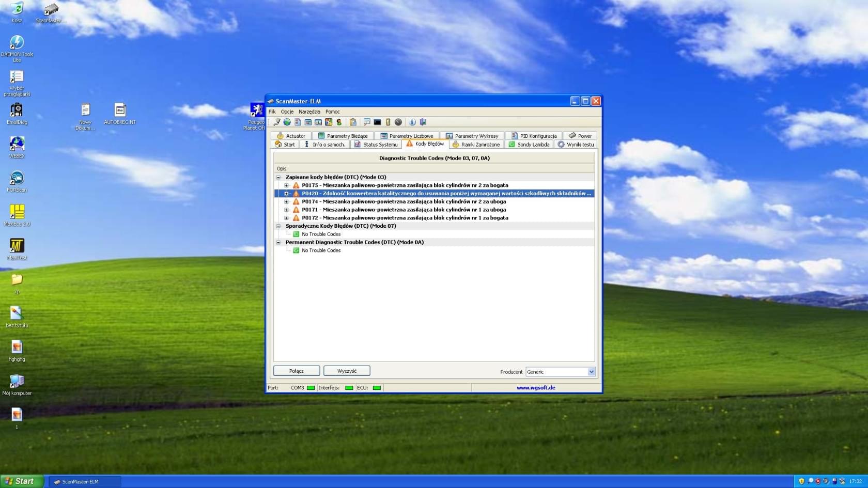
Task: Click the green globe toolbar icon
Action: pos(287,122)
